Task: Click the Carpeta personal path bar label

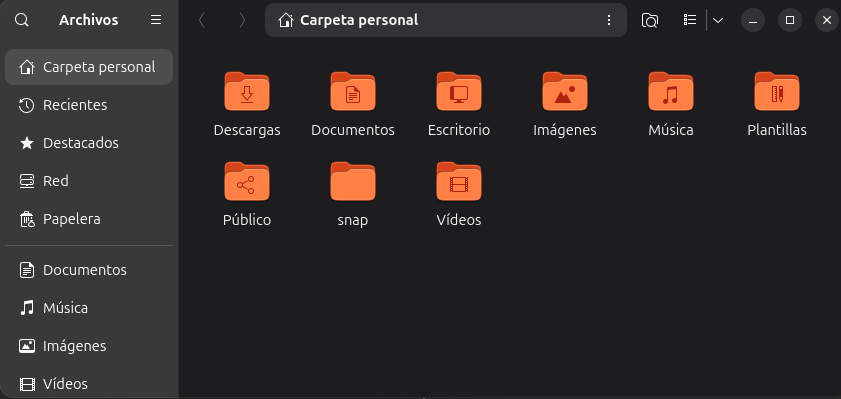Action: [x=359, y=20]
